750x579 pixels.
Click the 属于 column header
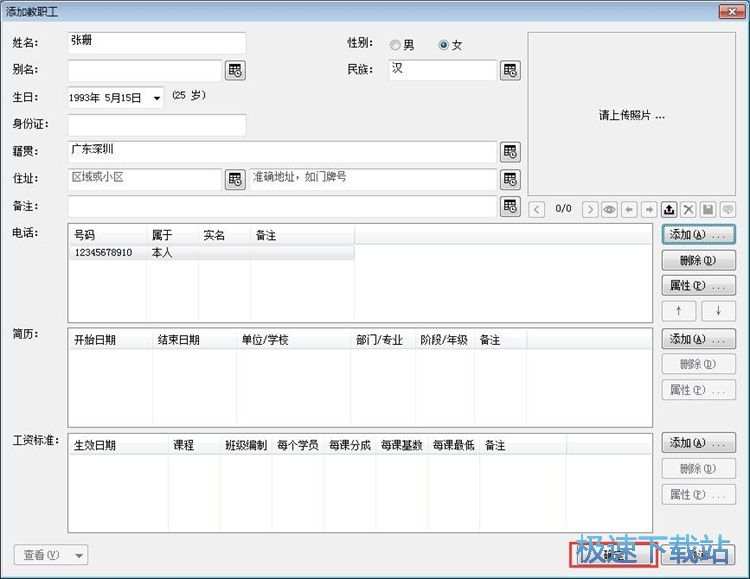pyautogui.click(x=172, y=235)
